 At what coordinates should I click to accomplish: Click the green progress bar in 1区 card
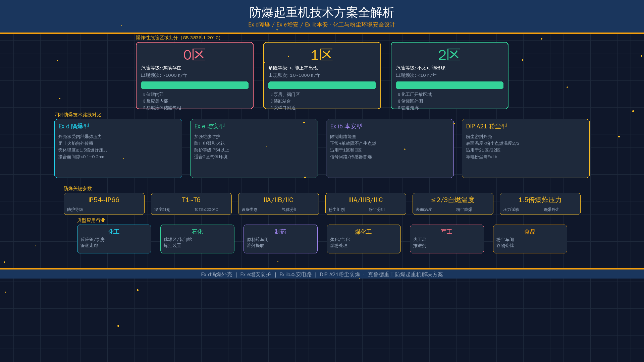322,85
